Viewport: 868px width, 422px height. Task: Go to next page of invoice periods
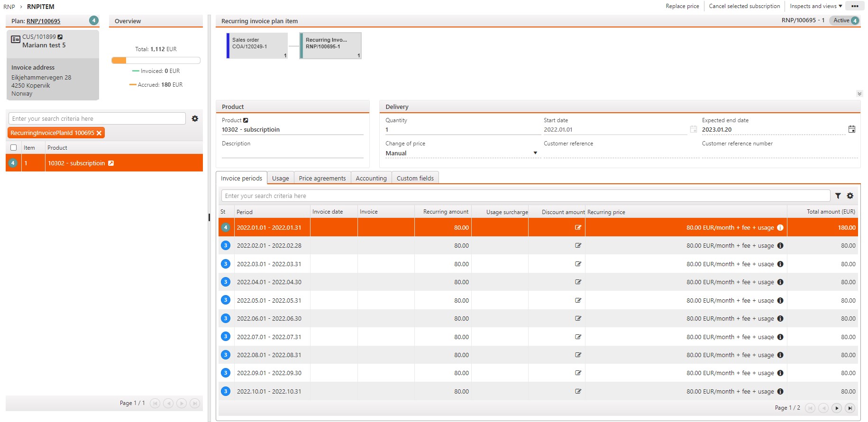point(837,408)
